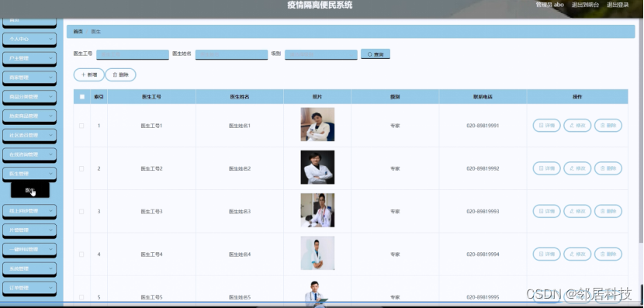
Task: Collapse the 医生管理 sidebar menu
Action: [29, 174]
